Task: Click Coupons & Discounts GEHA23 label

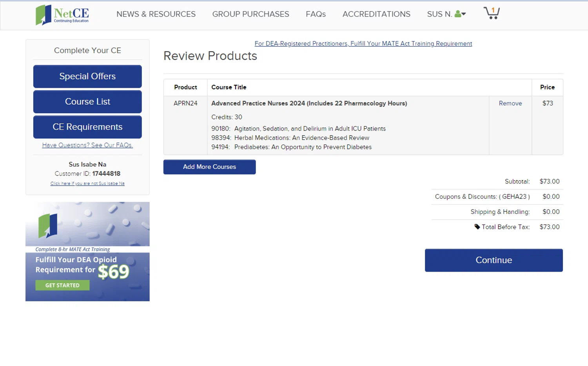Action: [482, 197]
